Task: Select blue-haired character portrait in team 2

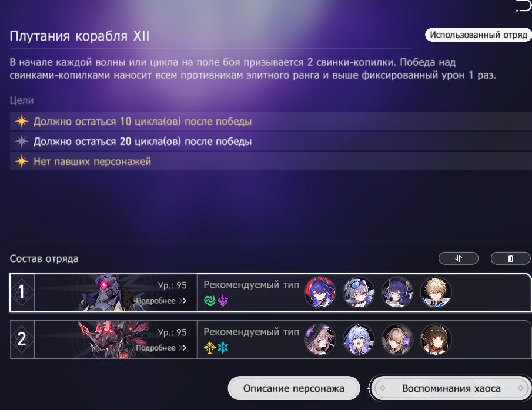Action: [x=359, y=339]
